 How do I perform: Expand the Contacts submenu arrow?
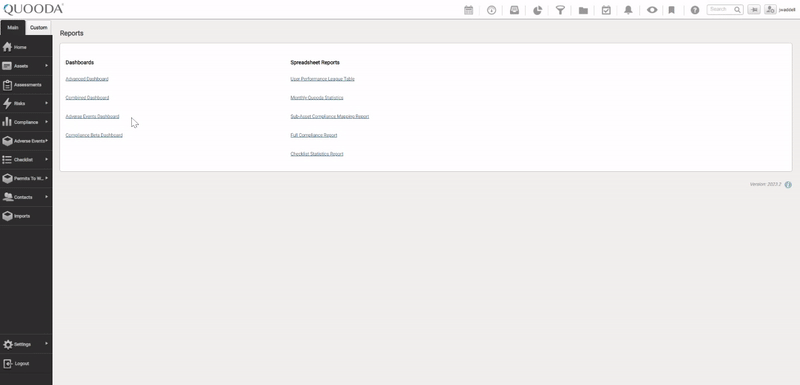click(x=46, y=196)
